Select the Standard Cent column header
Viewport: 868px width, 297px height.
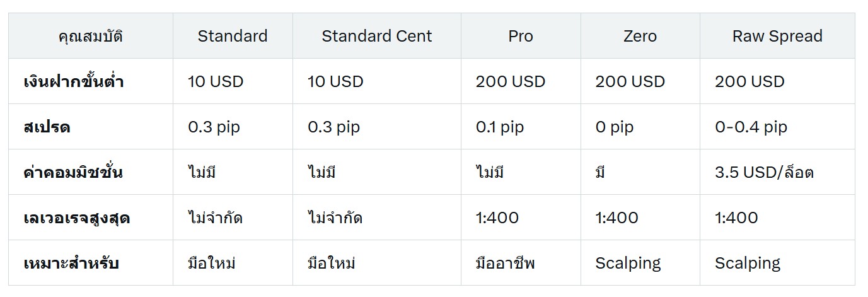pos(377,36)
